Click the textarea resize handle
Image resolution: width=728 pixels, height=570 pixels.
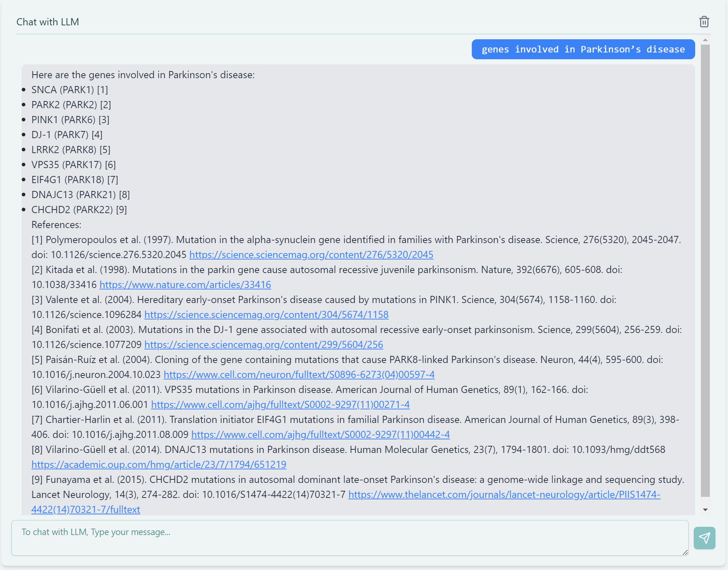click(685, 553)
